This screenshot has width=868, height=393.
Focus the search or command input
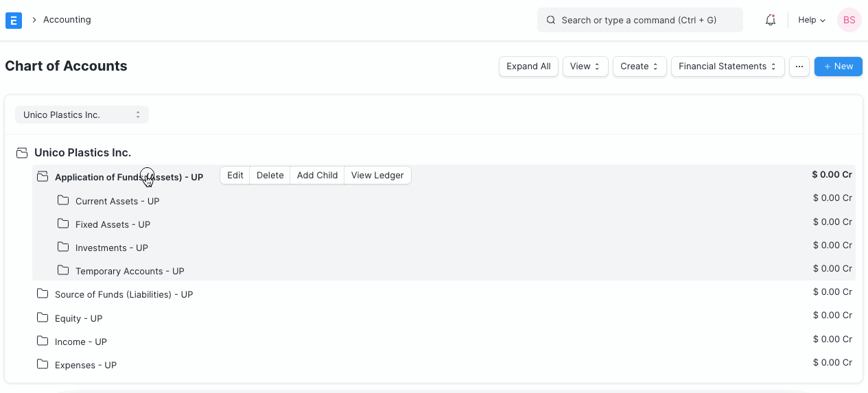pyautogui.click(x=645, y=21)
